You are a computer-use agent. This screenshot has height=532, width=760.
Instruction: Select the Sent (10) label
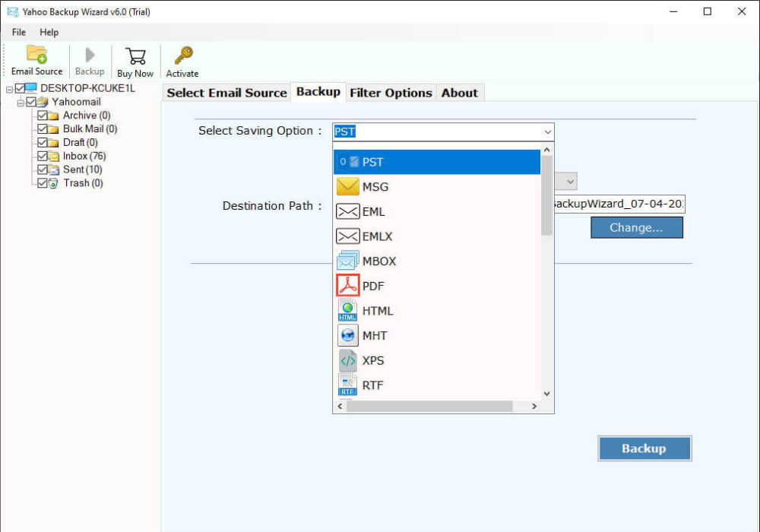82,169
